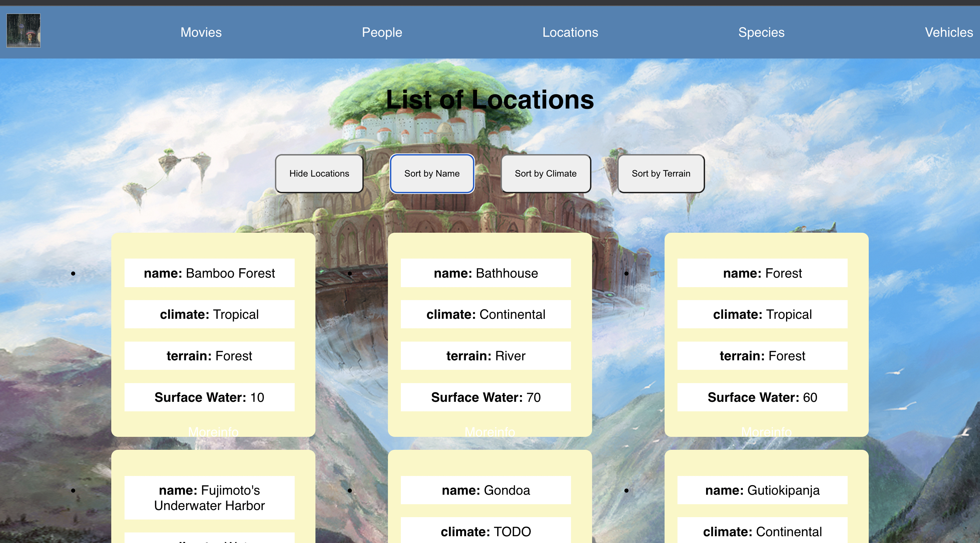This screenshot has width=980, height=543.
Task: Open the Movies nav link
Action: 201,32
